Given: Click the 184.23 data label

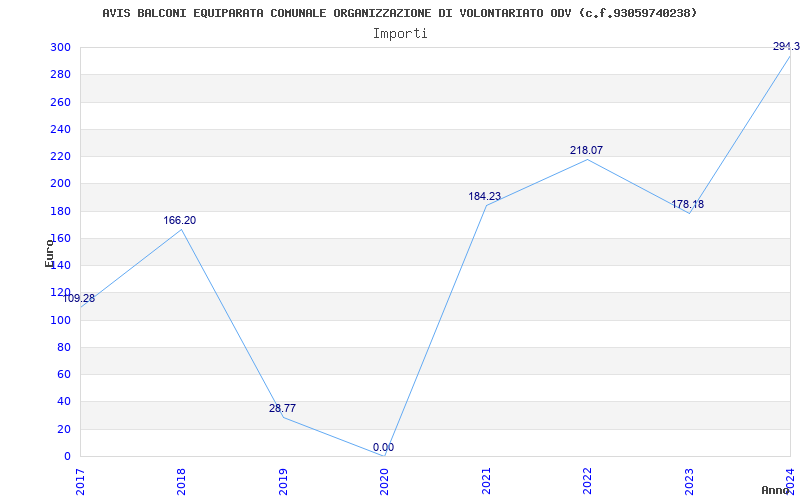Looking at the screenshot, I should coord(485,196).
